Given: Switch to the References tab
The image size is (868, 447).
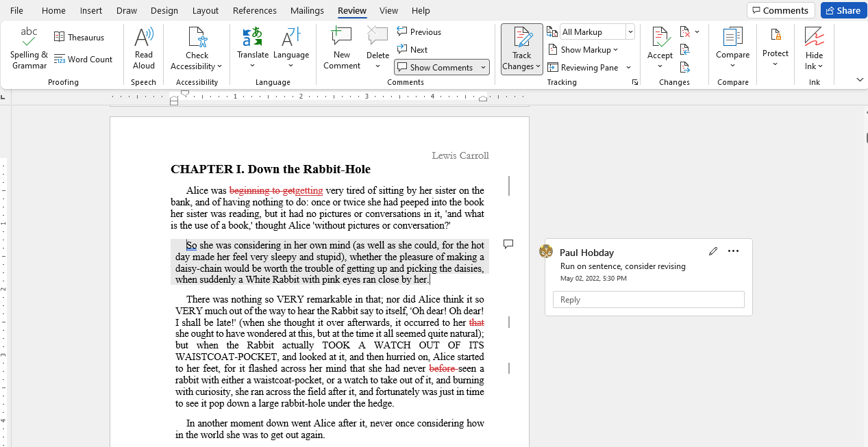Looking at the screenshot, I should click(x=254, y=10).
